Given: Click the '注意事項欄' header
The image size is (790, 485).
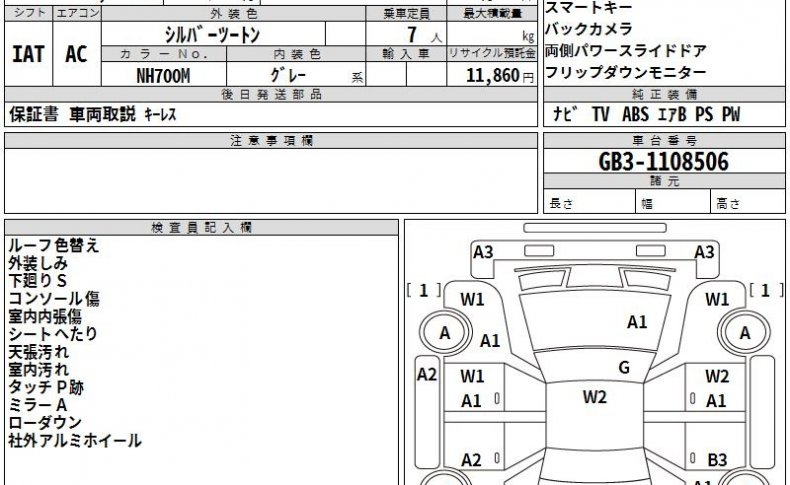Looking at the screenshot, I should coord(272,141).
